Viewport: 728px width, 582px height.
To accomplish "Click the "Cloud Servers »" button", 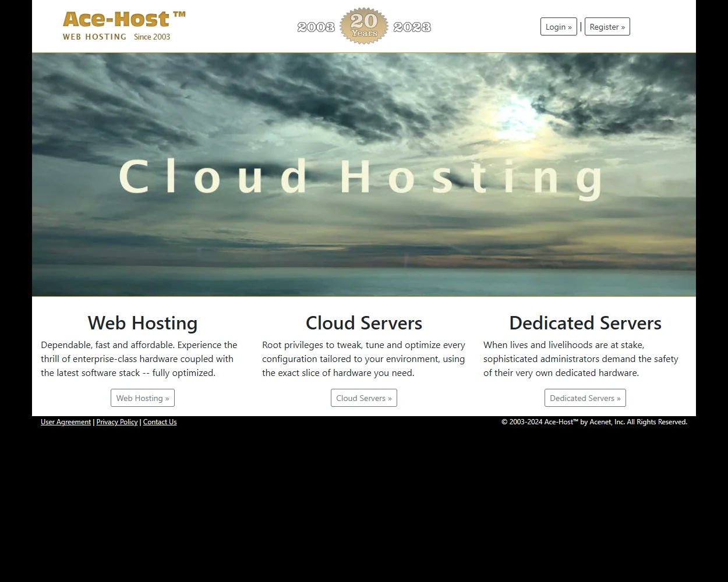I will (x=364, y=398).
